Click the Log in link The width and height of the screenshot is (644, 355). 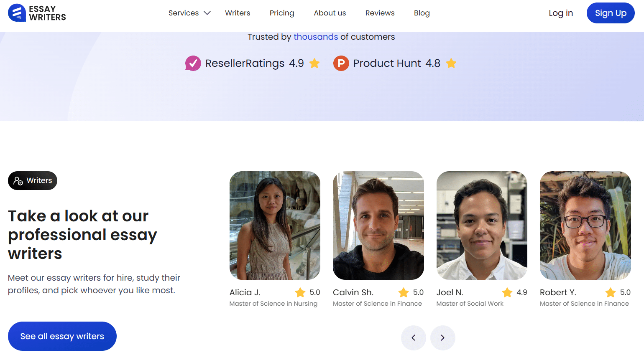click(560, 13)
